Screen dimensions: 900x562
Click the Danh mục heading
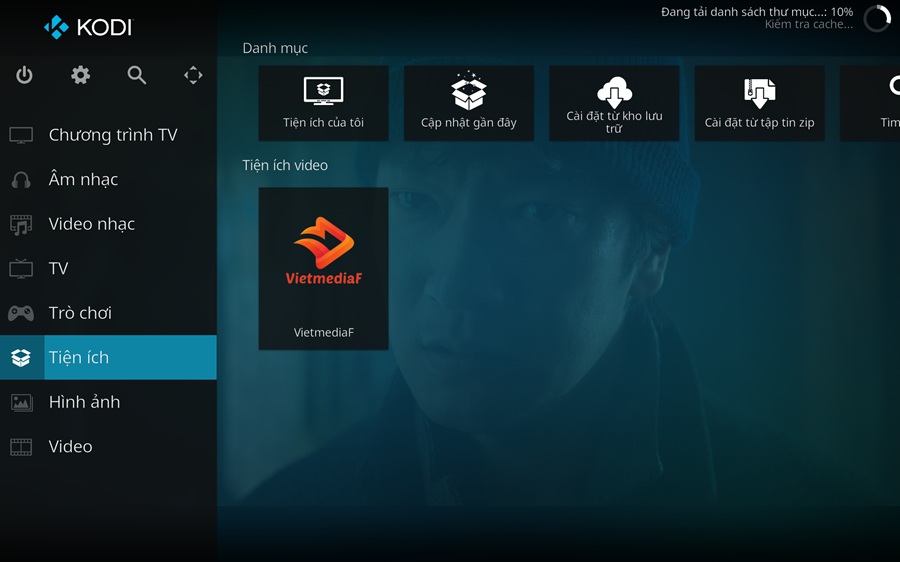pyautogui.click(x=275, y=48)
